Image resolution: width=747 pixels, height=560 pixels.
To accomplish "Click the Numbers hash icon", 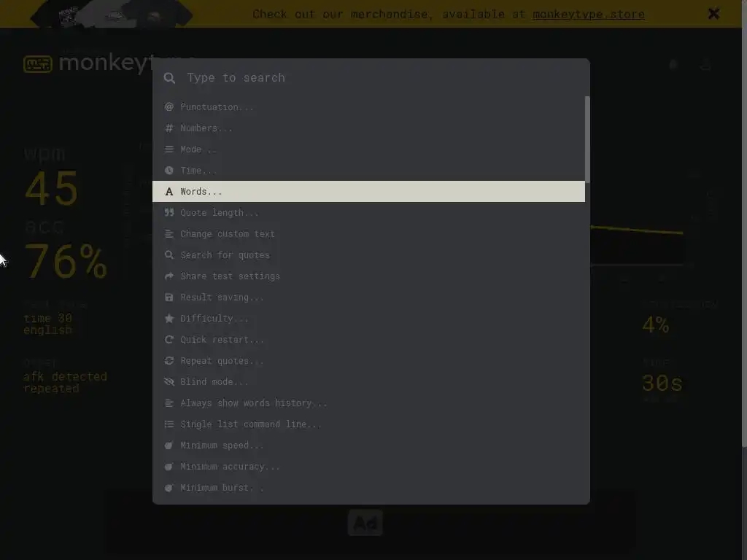I will (169, 128).
